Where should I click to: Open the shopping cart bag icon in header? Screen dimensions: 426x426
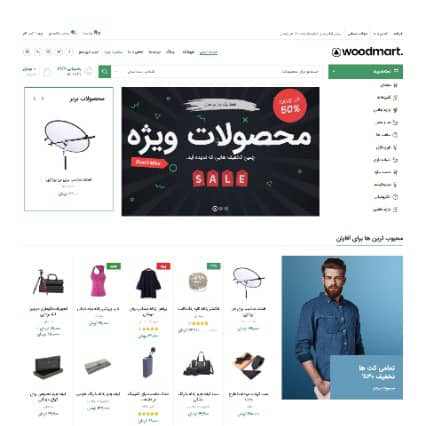pyautogui.click(x=47, y=72)
